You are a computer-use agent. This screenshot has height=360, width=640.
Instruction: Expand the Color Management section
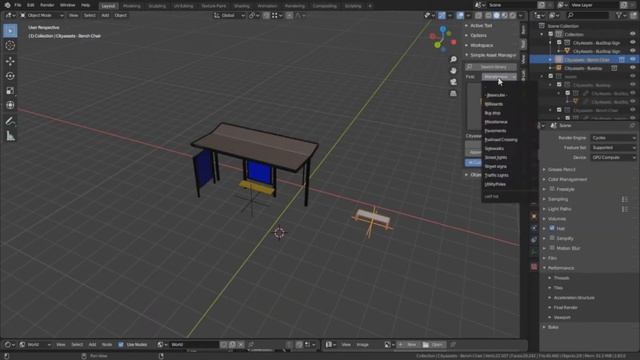click(567, 180)
